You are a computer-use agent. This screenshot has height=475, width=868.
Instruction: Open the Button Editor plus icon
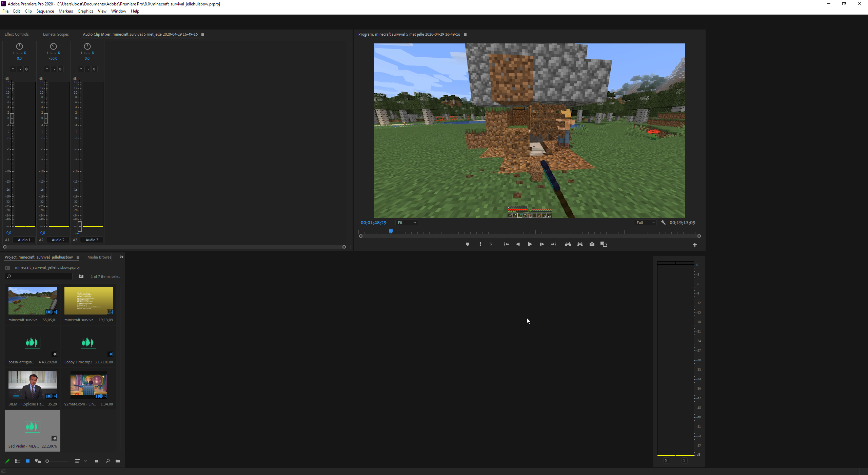[695, 245]
